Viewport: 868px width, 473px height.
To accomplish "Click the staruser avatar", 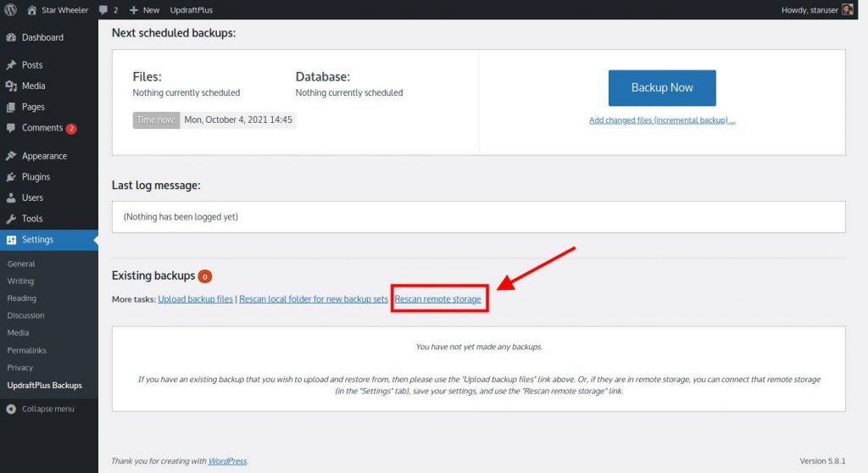I will [847, 9].
